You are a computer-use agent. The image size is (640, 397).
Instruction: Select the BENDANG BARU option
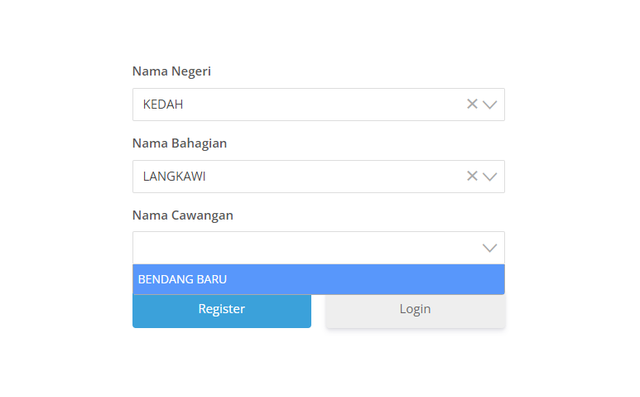pyautogui.click(x=318, y=279)
